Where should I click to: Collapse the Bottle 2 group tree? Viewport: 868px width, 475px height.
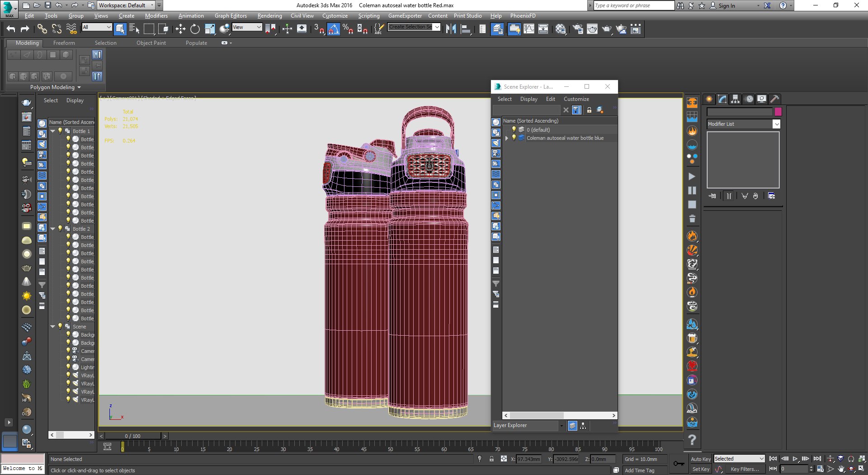pos(53,229)
